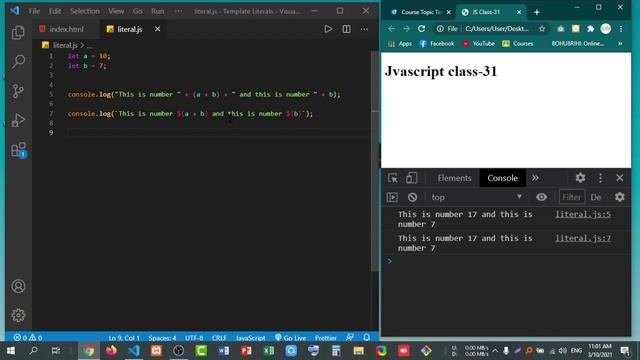
Task: Create a live expression with the eye icon
Action: [x=541, y=197]
